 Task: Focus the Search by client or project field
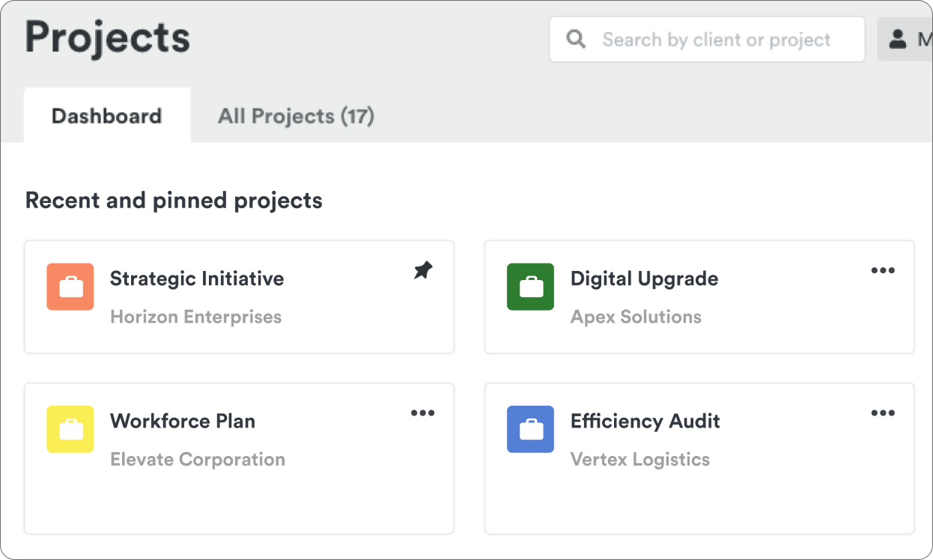click(716, 40)
